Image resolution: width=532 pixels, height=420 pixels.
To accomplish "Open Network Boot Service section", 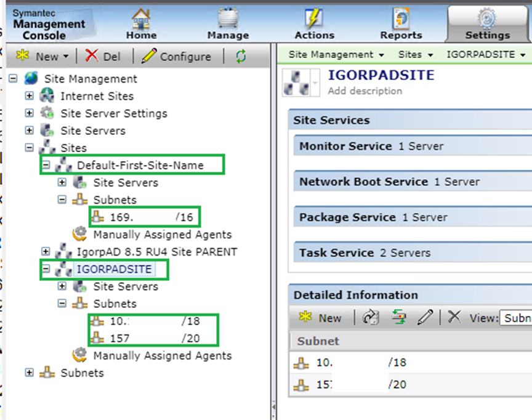I will click(x=413, y=182).
